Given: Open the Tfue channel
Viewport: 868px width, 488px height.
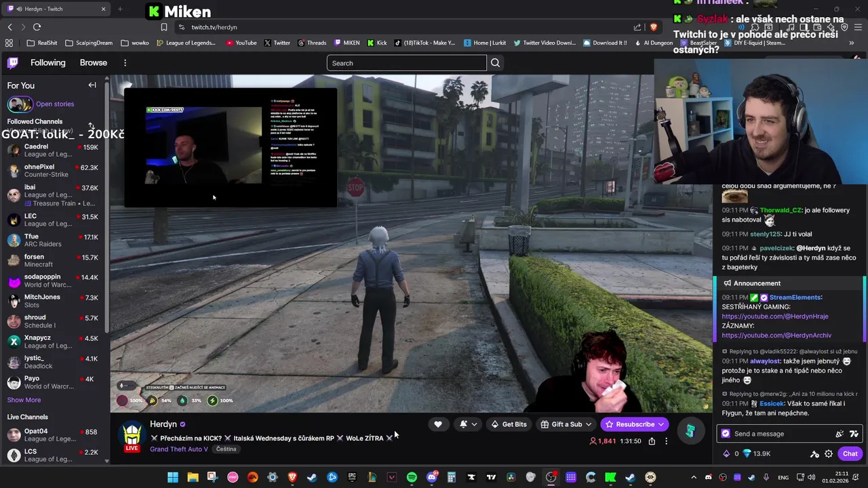Looking at the screenshot, I should 53,240.
